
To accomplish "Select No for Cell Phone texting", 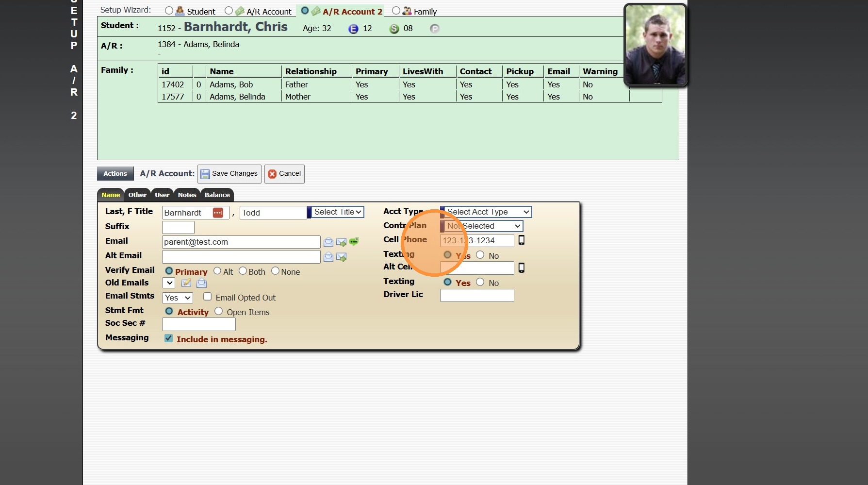I will pos(480,255).
